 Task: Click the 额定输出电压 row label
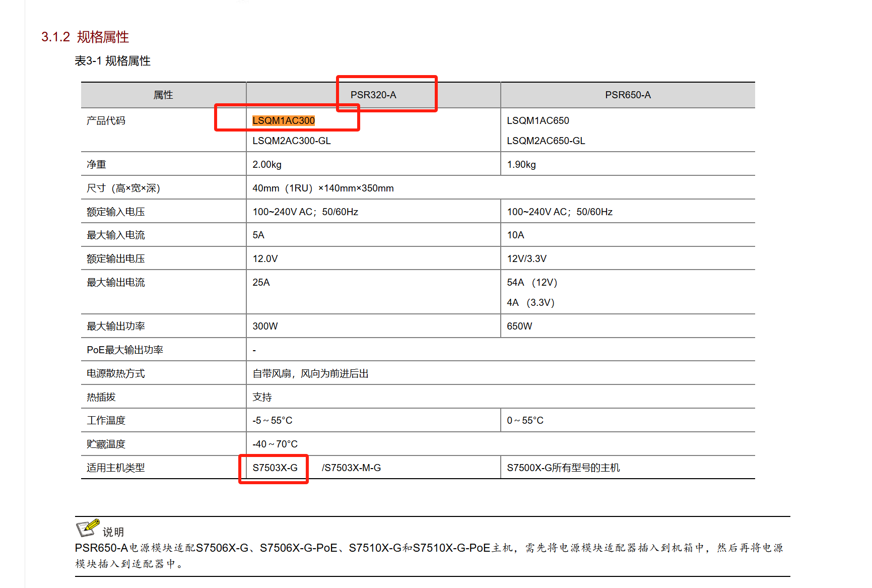click(x=116, y=258)
